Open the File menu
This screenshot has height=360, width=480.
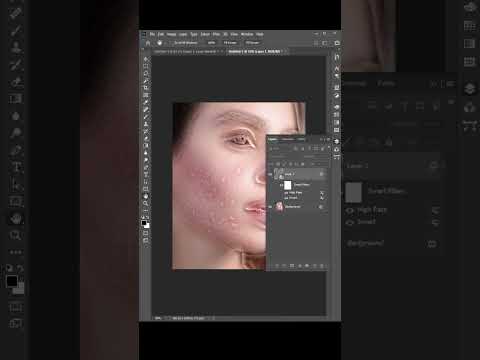tap(152, 34)
